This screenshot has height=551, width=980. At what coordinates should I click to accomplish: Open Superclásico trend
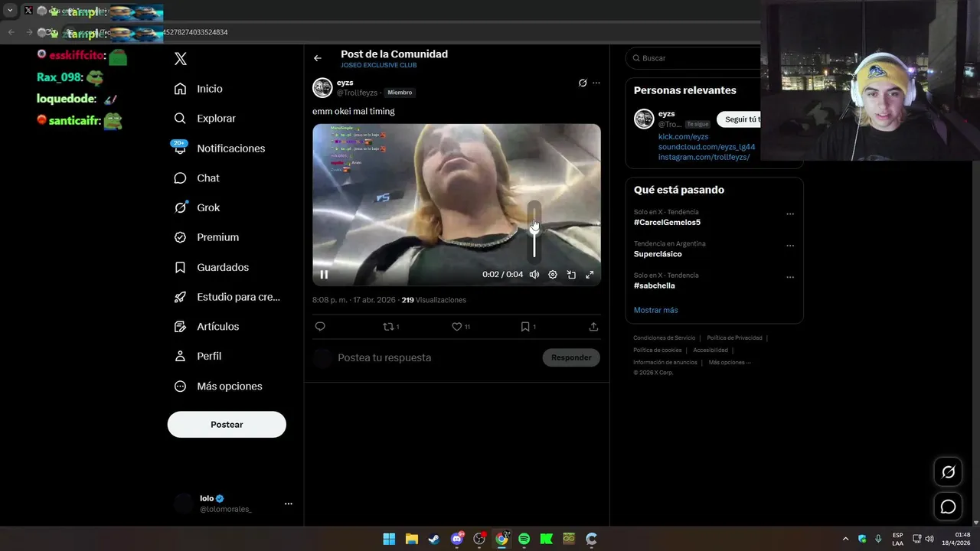click(658, 254)
